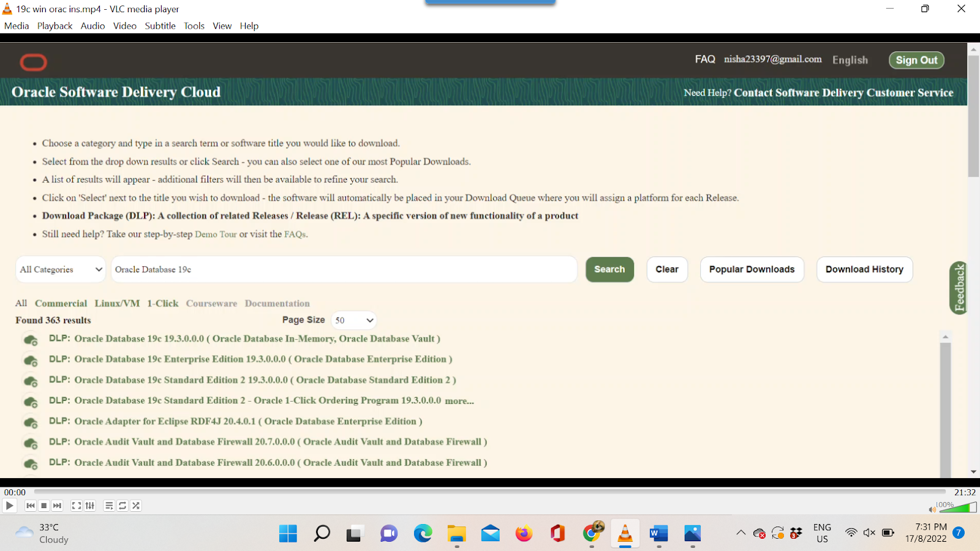
Task: Seek on the VLC playback timeline
Action: 490,492
